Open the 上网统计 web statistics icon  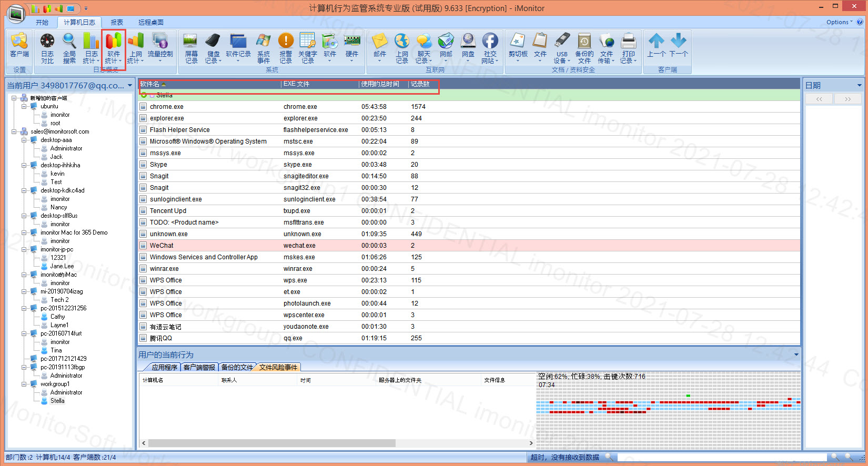tap(136, 48)
